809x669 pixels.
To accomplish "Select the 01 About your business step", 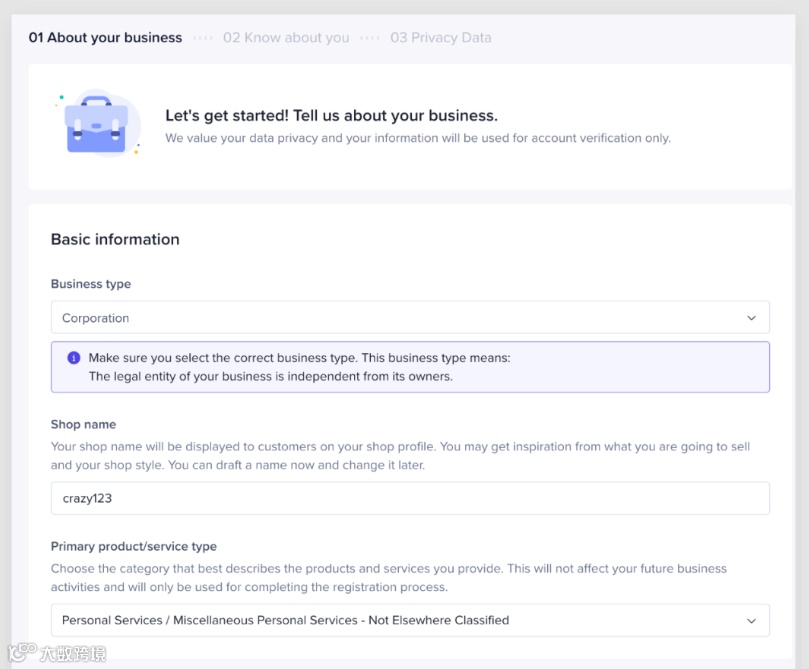I will point(105,38).
